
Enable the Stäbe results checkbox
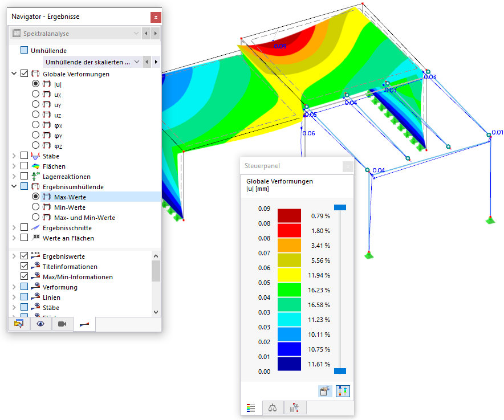24,156
